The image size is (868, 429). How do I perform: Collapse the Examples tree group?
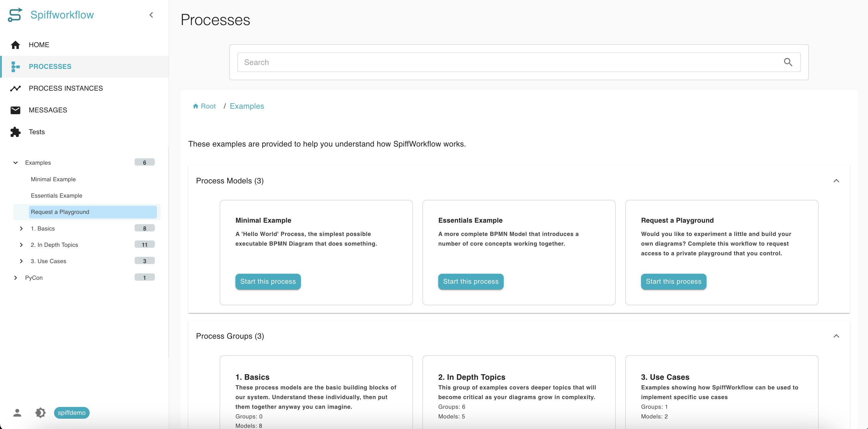click(15, 163)
